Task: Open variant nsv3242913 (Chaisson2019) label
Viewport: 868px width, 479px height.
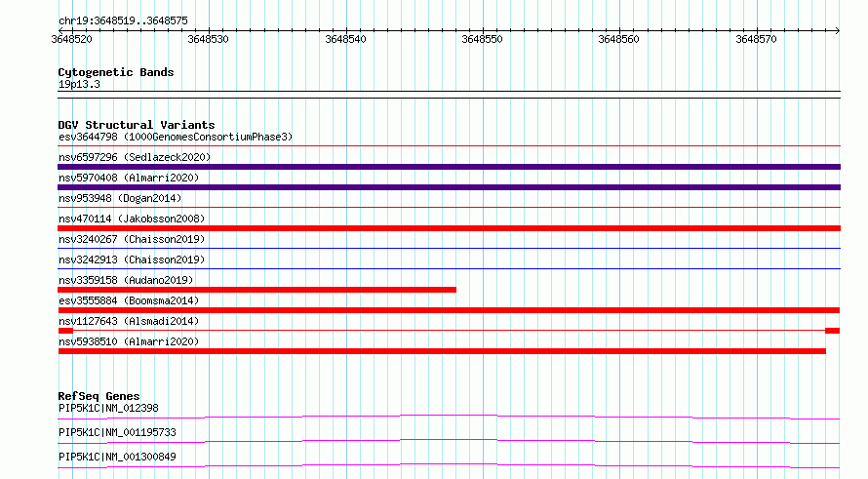Action: tap(132, 259)
